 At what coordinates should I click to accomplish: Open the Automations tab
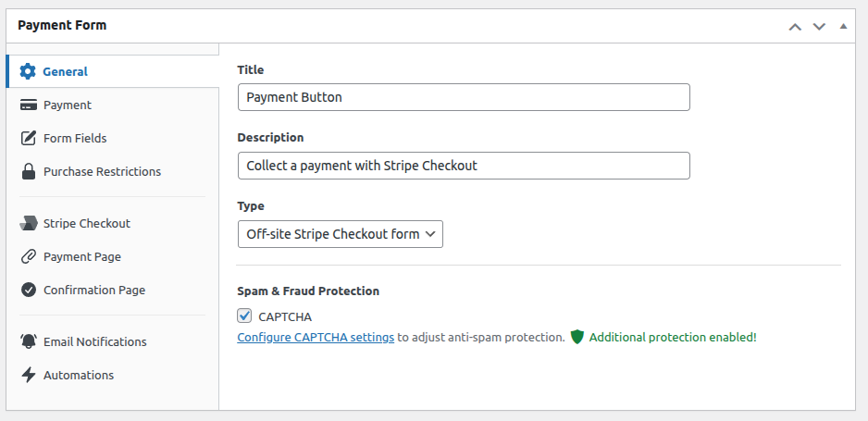coord(113,375)
